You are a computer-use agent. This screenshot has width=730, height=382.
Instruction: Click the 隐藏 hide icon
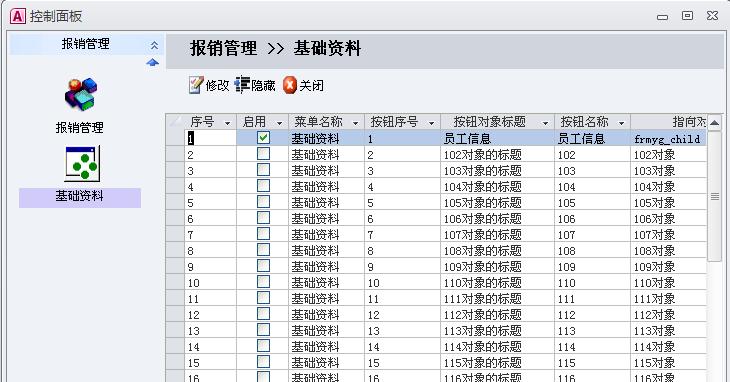(242, 85)
